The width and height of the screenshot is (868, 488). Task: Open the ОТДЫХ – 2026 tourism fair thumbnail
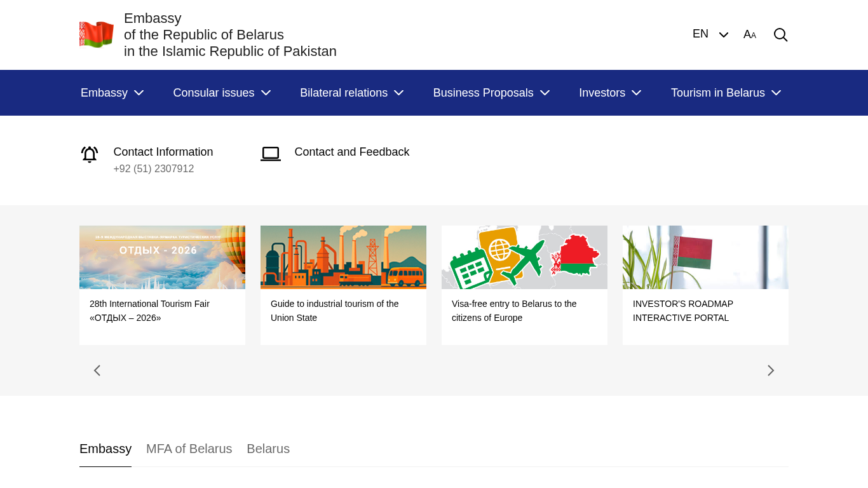pyautogui.click(x=162, y=257)
